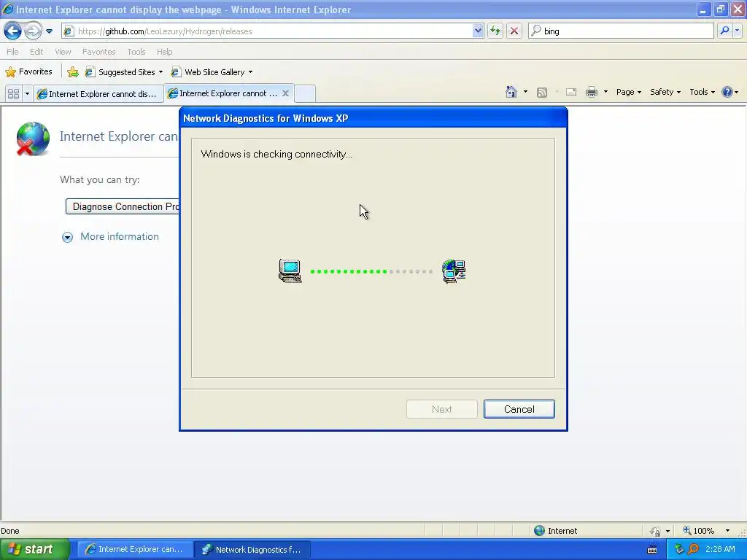Click the Protected Mode status icon
747x560 pixels.
tap(656, 531)
